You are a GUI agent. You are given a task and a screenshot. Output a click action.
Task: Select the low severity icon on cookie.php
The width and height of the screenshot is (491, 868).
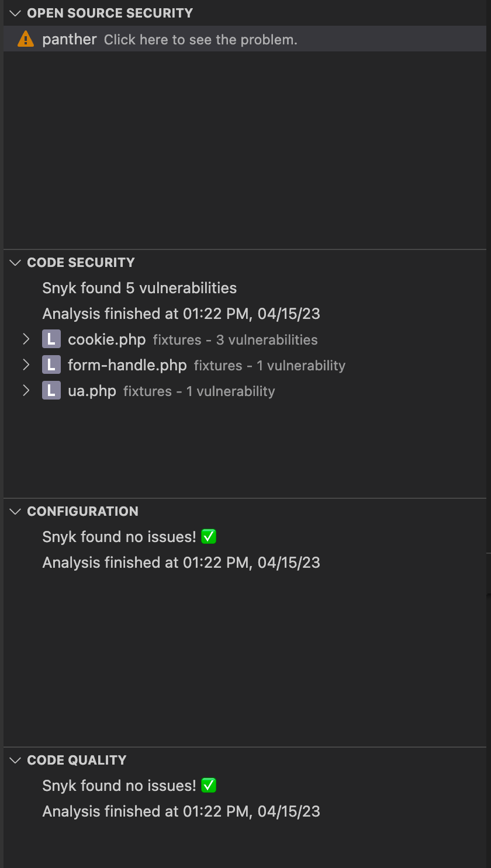pos(51,339)
